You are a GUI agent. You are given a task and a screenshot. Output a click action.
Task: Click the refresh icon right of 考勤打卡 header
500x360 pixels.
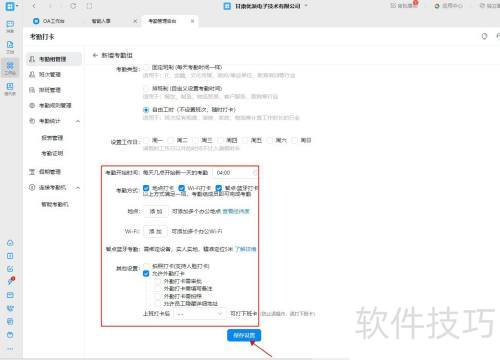click(484, 36)
